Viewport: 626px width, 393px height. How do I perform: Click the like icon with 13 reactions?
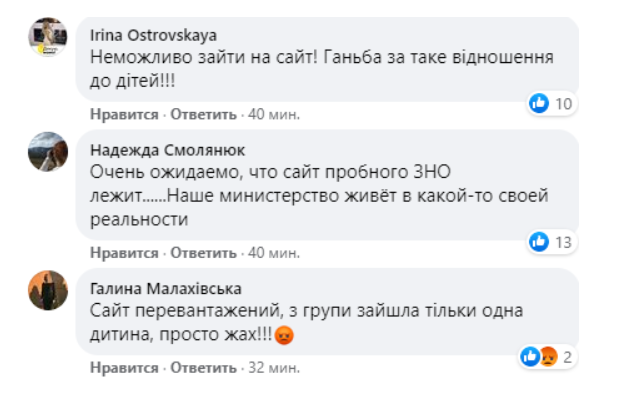point(539,242)
